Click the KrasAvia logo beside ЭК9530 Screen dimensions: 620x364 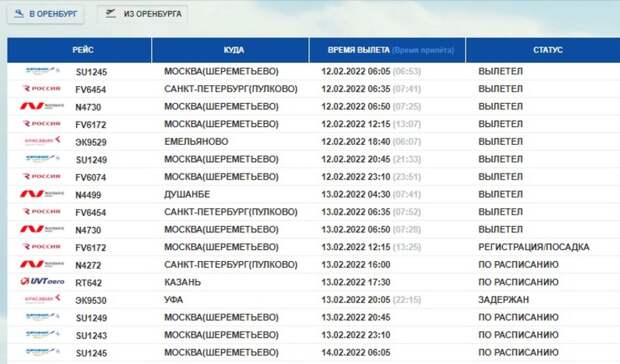[43, 299]
